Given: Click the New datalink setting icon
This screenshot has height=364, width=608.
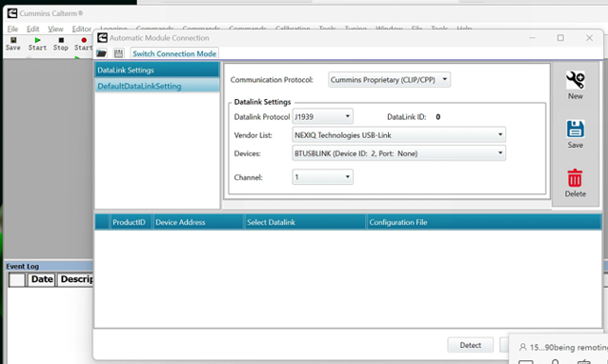Looking at the screenshot, I should [x=575, y=80].
